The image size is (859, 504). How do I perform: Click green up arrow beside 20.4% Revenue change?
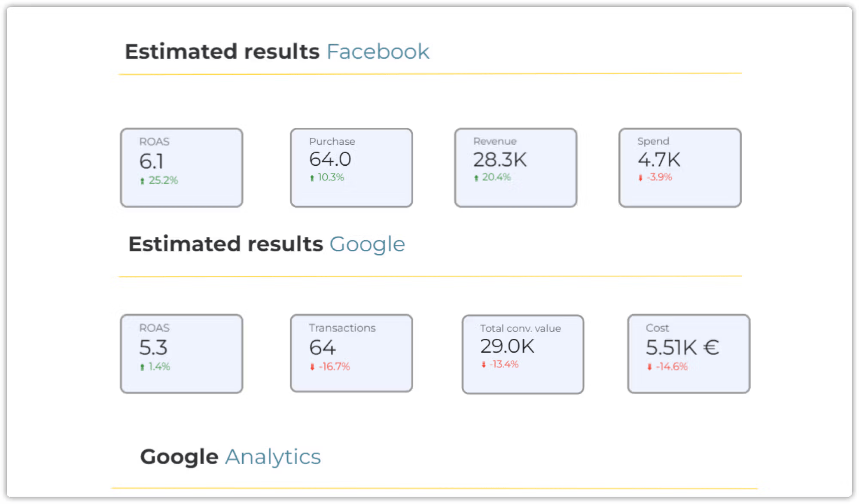click(x=476, y=178)
